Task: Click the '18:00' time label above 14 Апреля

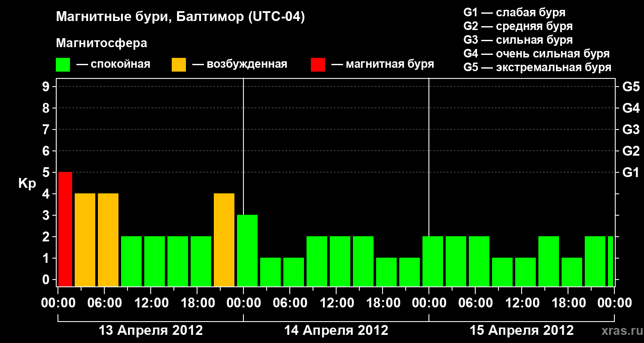Action: click(x=383, y=303)
